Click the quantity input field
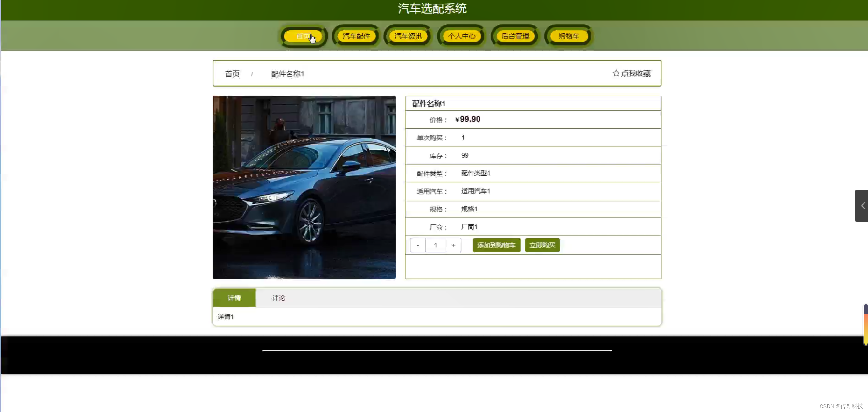The width and height of the screenshot is (868, 412). tap(435, 245)
